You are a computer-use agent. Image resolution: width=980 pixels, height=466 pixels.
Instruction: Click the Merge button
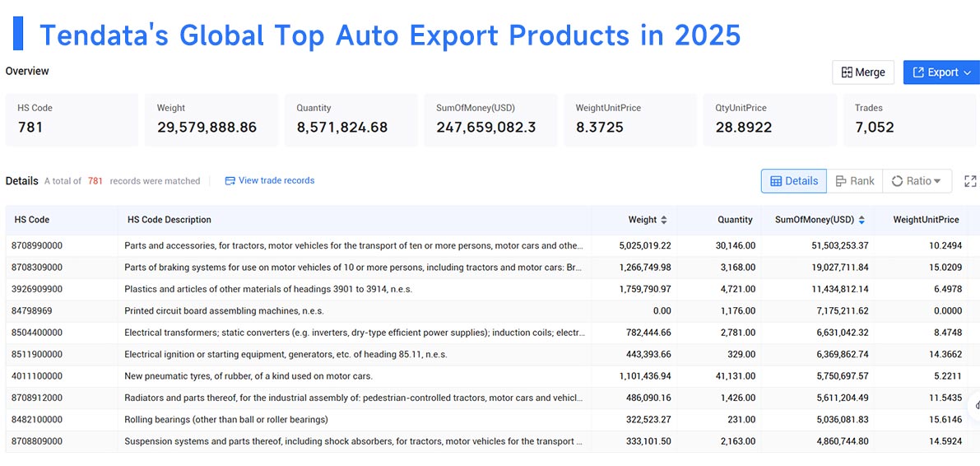tap(863, 72)
